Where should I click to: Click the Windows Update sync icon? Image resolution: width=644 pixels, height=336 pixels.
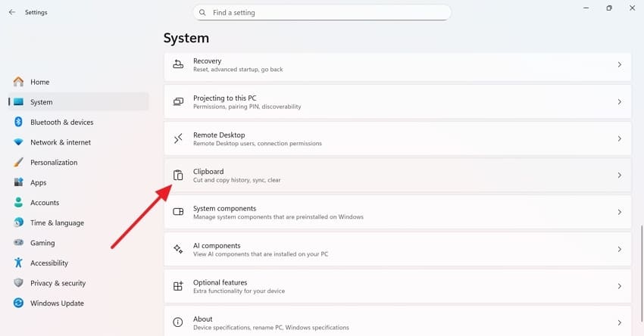coord(18,303)
